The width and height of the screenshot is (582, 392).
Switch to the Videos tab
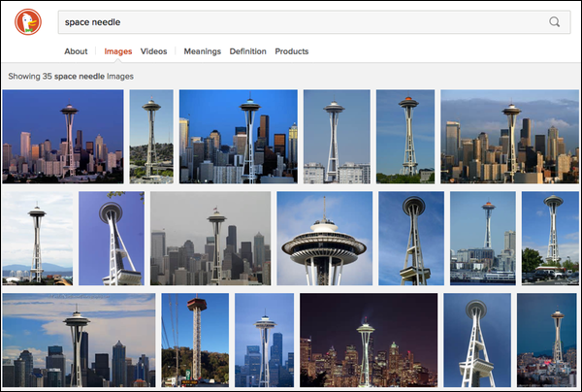153,51
